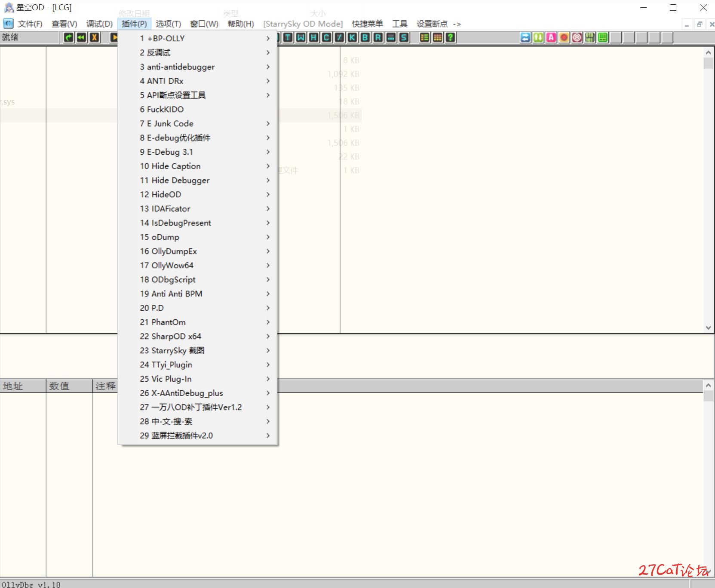Click lower pane scrollbar up arrow
This screenshot has height=588, width=715.
(x=708, y=385)
